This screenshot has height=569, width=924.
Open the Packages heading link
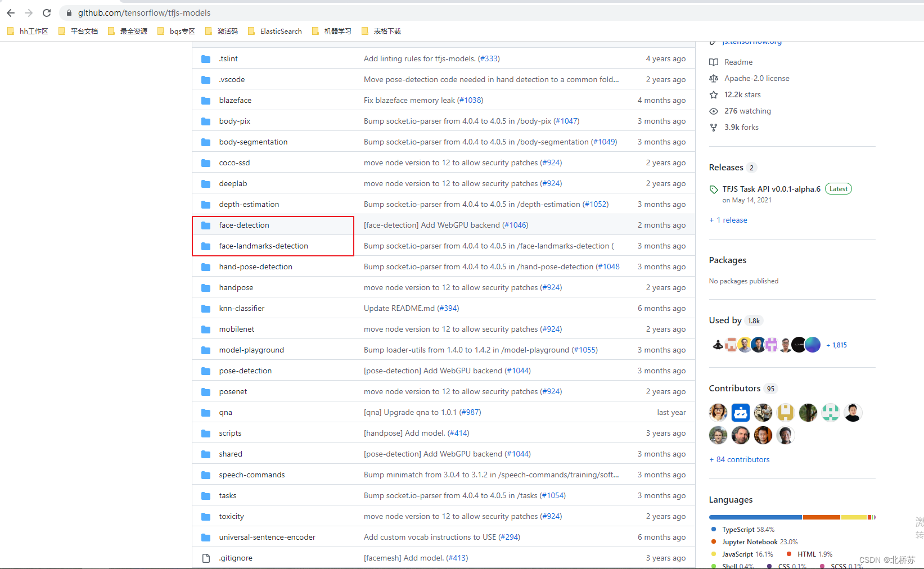(x=728, y=260)
